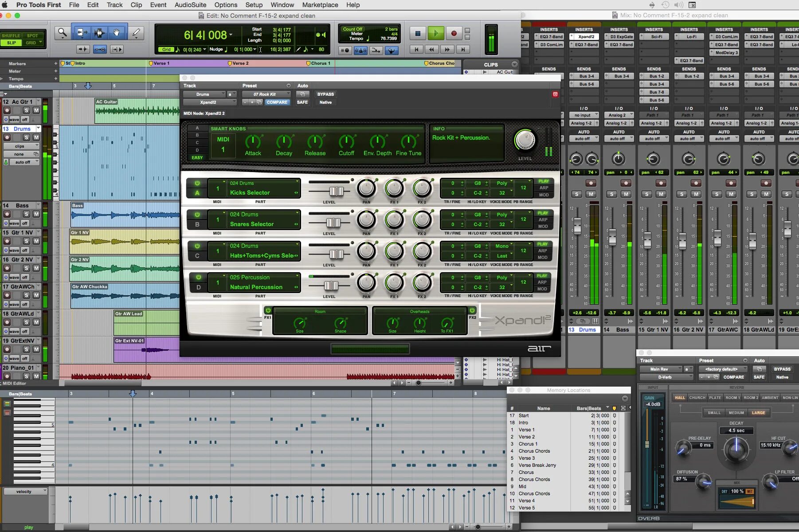Select SLIP edit mode
799x532 pixels.
pyautogui.click(x=11, y=43)
